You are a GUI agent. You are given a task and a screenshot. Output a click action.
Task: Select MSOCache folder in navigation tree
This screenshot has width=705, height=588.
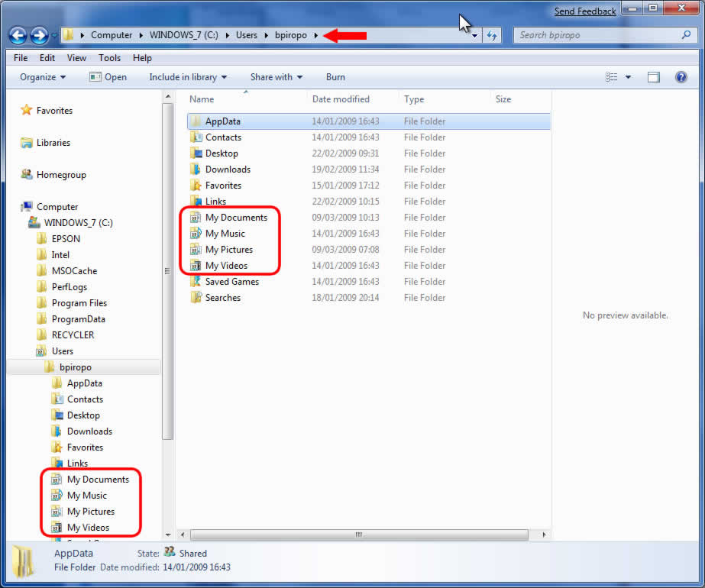(74, 270)
